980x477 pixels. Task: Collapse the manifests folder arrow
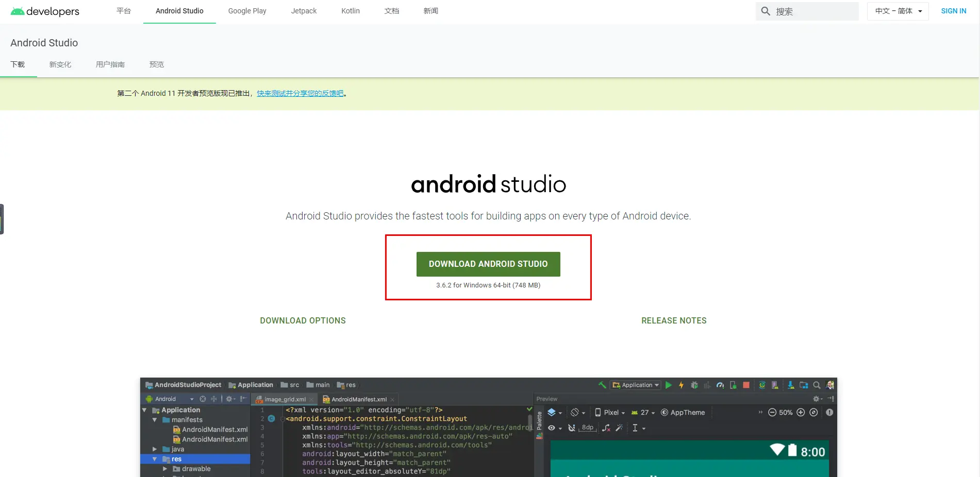(154, 420)
